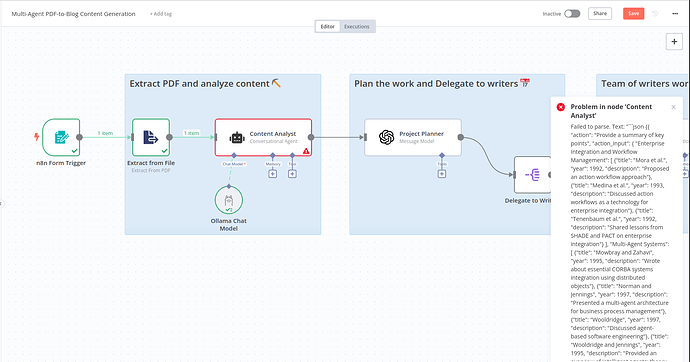Screen dimensions: 690x362
Task: Switch to the Editor tab
Action: [x=327, y=26]
